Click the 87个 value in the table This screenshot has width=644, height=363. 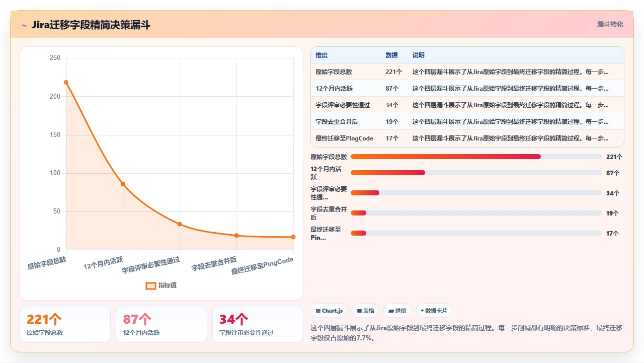(392, 89)
